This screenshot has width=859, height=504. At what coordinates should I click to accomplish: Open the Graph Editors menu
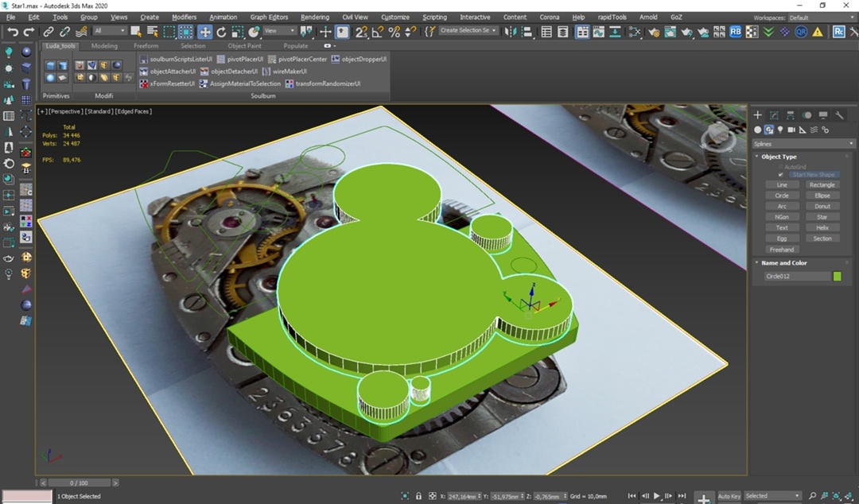pos(269,17)
